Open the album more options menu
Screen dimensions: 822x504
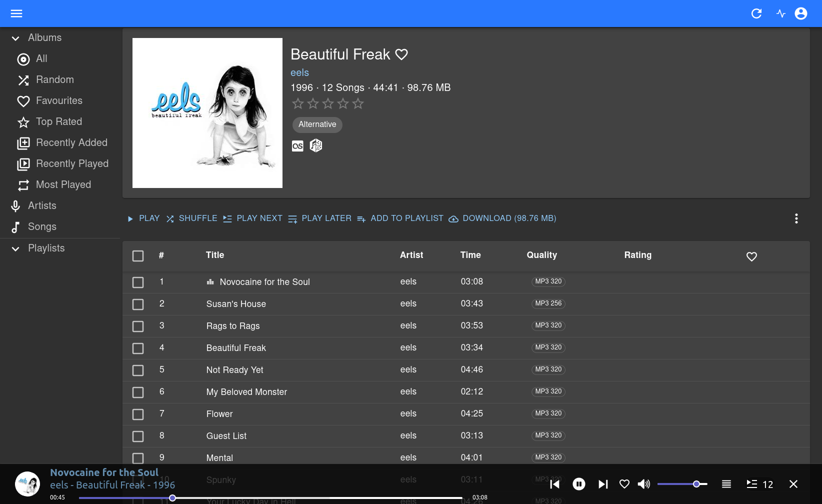pos(796,218)
